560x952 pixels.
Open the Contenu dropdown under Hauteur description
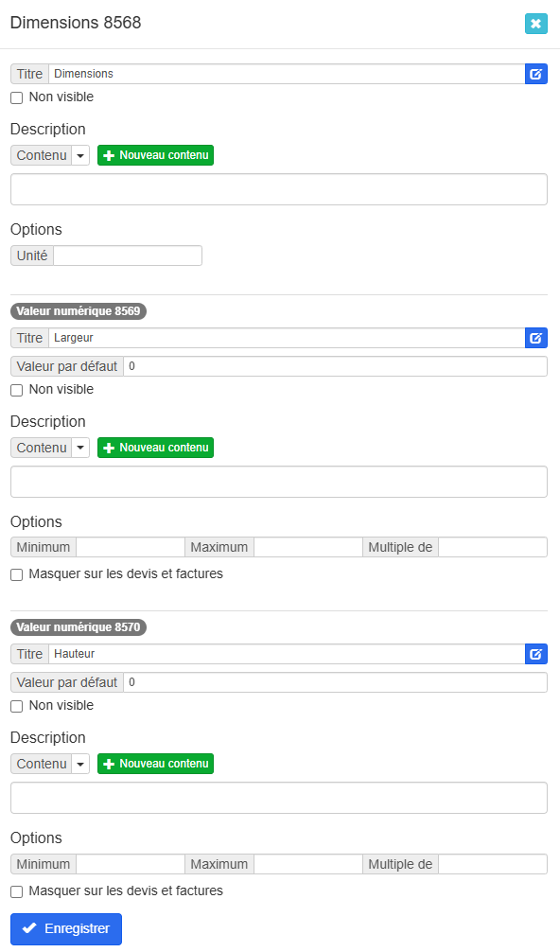(x=80, y=764)
